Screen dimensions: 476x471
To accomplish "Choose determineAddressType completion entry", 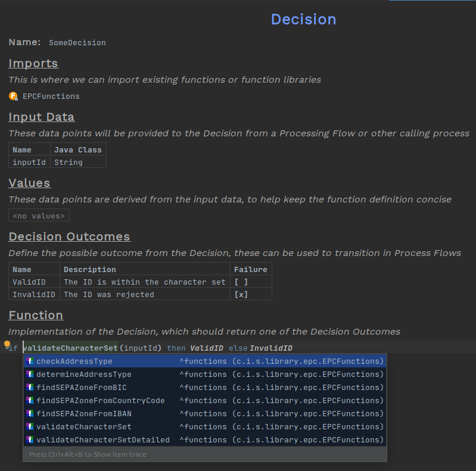I will tap(205, 374).
